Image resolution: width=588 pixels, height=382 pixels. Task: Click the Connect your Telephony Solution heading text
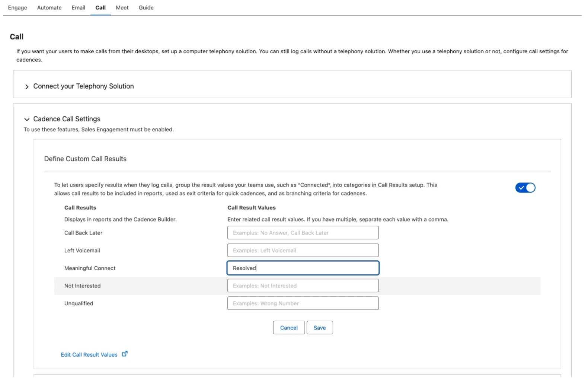(83, 86)
